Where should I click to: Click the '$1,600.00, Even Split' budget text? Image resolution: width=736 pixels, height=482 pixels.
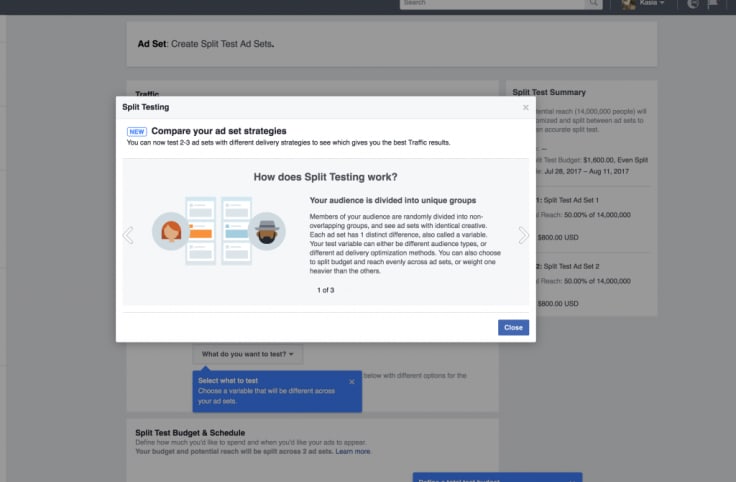[x=615, y=160]
